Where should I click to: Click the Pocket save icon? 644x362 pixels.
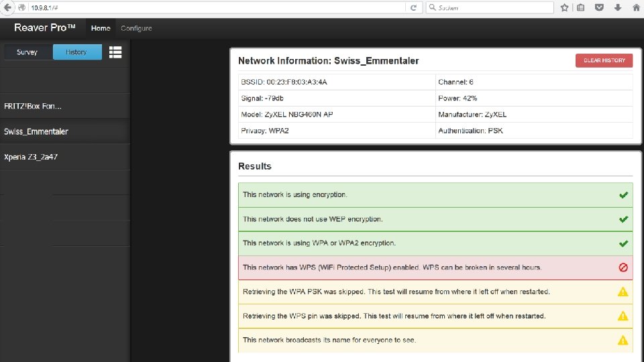tap(599, 7)
